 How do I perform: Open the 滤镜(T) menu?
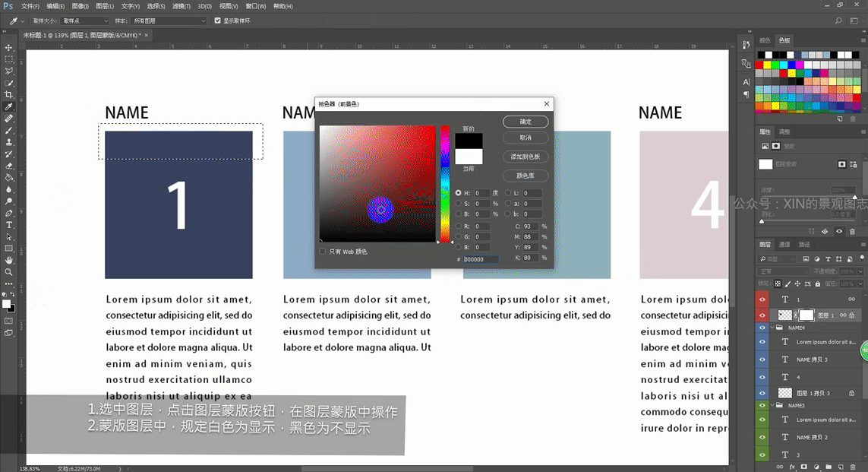(x=181, y=6)
